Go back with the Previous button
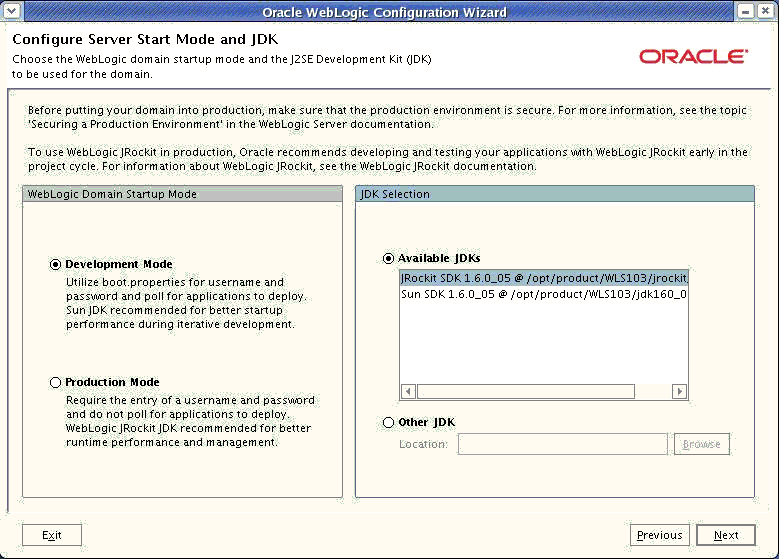 click(659, 535)
